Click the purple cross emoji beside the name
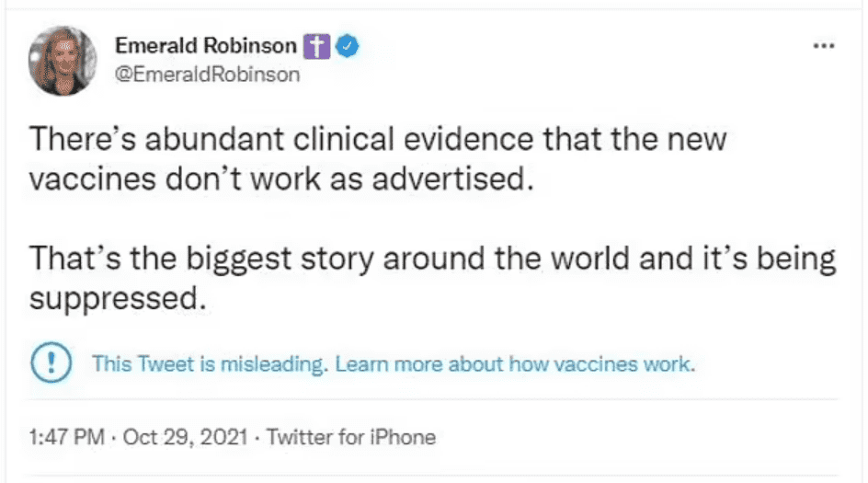The height and width of the screenshot is (483, 868). coord(317,46)
